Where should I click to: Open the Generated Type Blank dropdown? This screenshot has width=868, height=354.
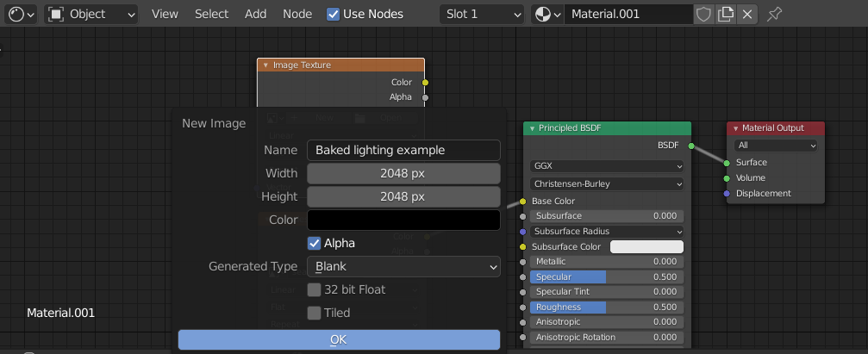[x=403, y=267]
